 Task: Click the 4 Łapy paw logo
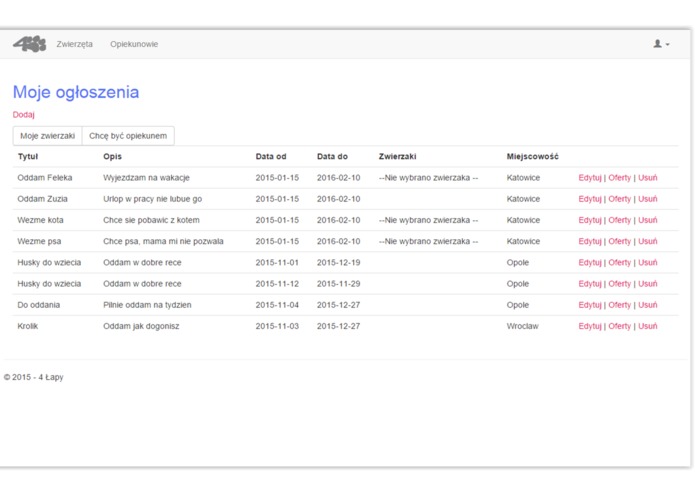[x=29, y=44]
